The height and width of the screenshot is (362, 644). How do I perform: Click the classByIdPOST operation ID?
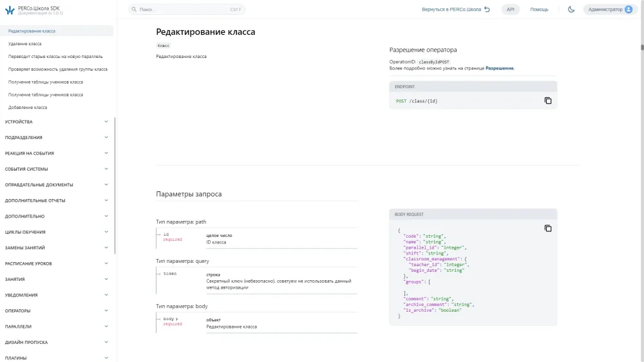click(433, 62)
